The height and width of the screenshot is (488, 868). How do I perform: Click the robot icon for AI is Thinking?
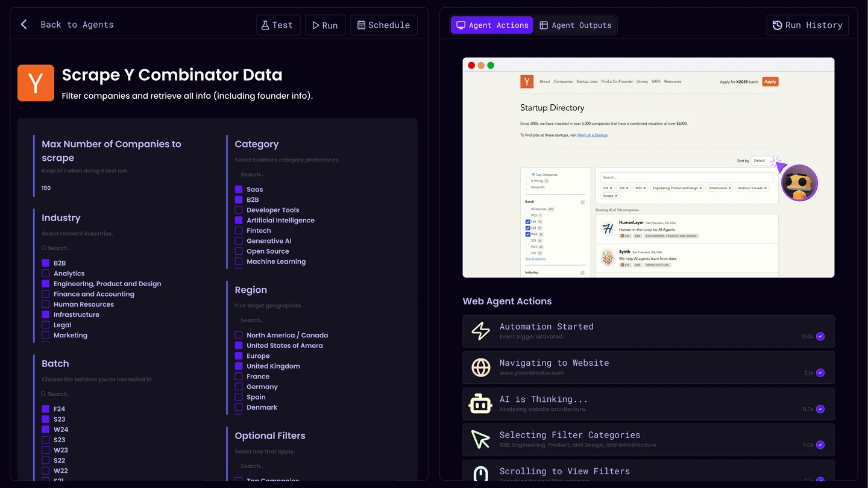click(x=480, y=404)
